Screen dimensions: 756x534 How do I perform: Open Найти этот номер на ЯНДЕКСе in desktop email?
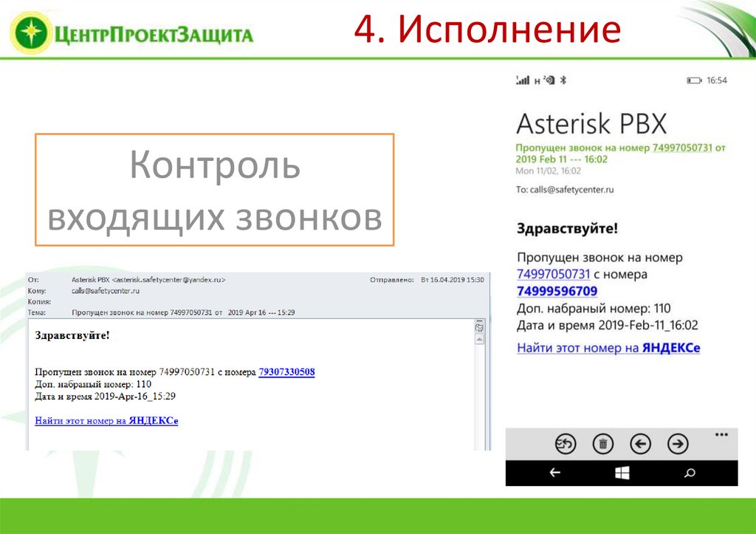click(106, 421)
